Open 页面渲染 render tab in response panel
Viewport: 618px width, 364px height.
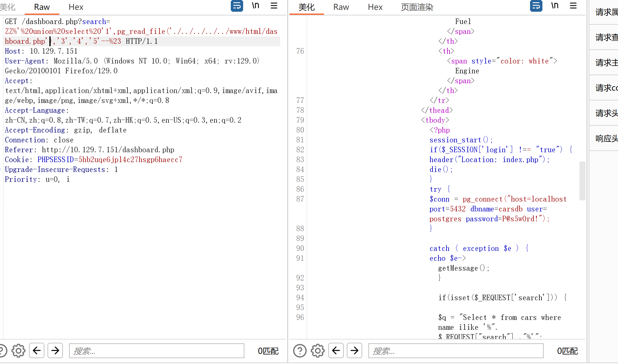417,7
